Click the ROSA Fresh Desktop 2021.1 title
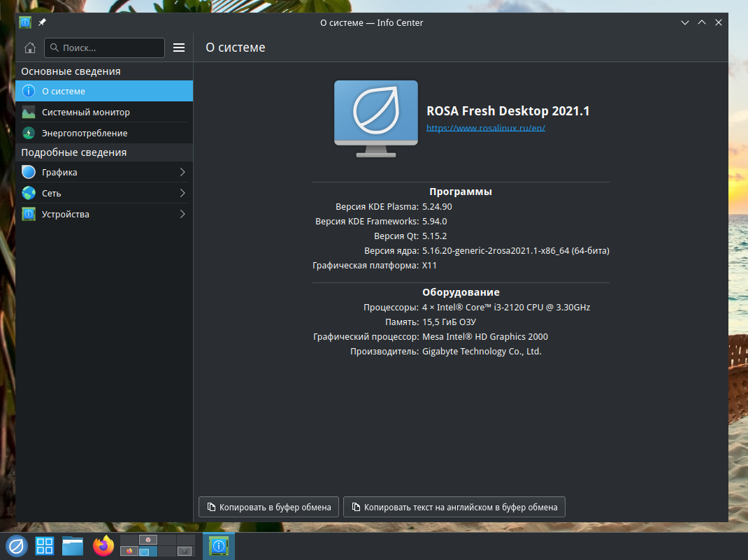The height and width of the screenshot is (560, 748). coord(508,111)
